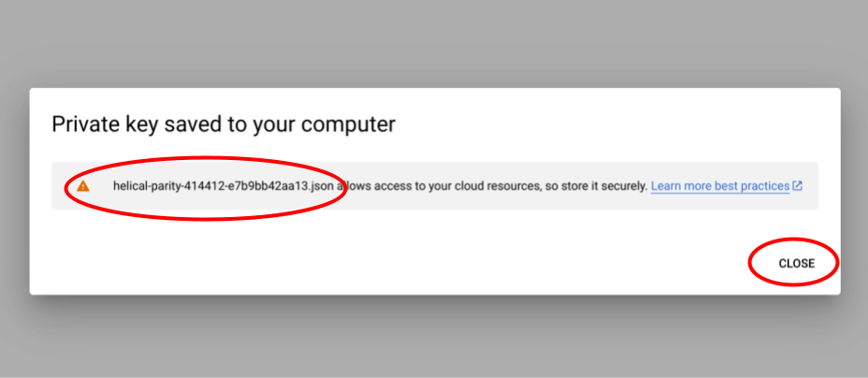Click the "allows access to your cloud resources" text

tap(439, 186)
